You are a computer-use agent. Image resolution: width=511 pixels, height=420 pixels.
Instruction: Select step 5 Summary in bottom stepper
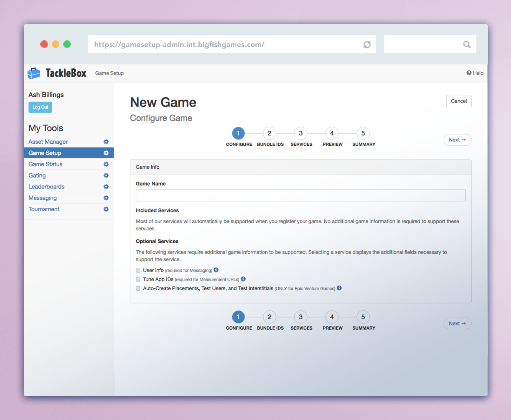click(363, 317)
